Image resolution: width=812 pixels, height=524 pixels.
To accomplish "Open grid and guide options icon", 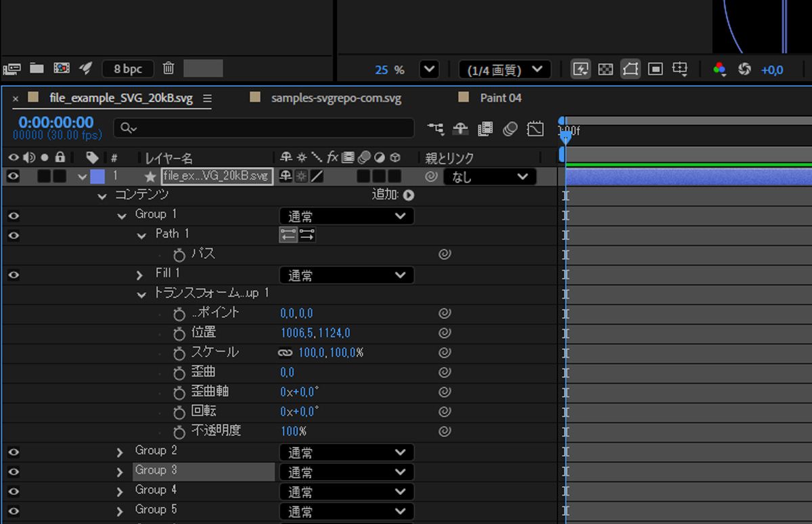I will click(x=680, y=69).
